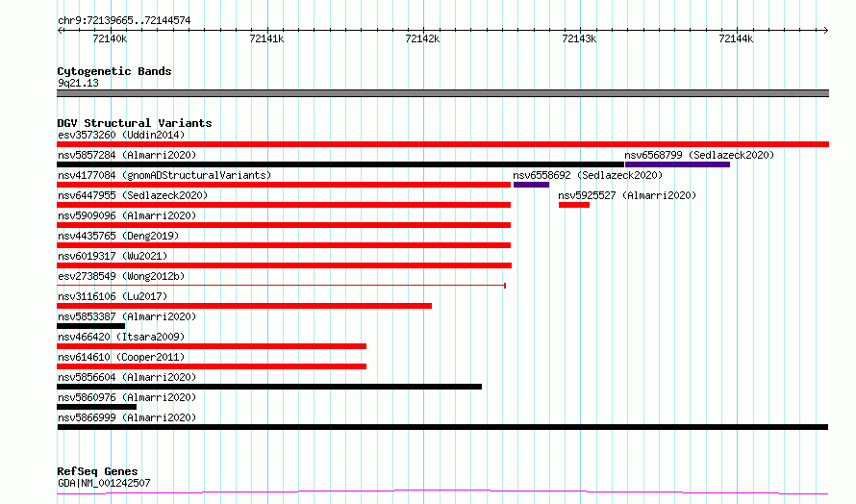Click the esv2738549 (Wong2012b) label
This screenshot has width=856, height=504.
tap(121, 276)
